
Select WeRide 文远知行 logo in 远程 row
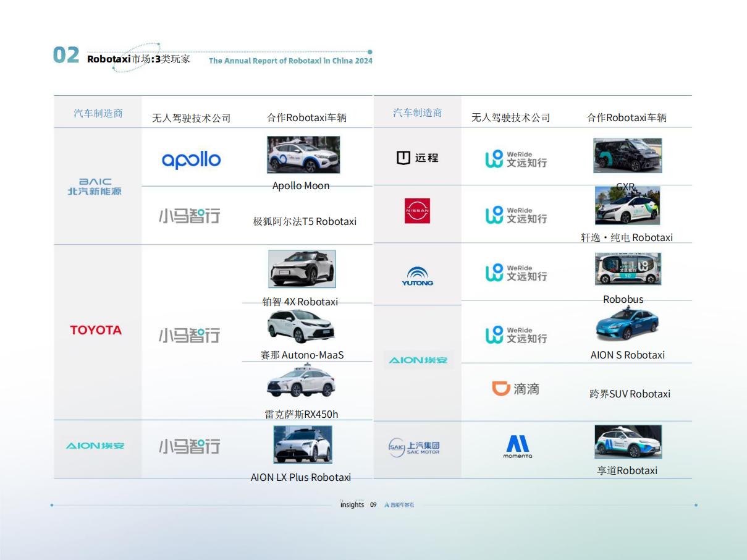coord(516,159)
